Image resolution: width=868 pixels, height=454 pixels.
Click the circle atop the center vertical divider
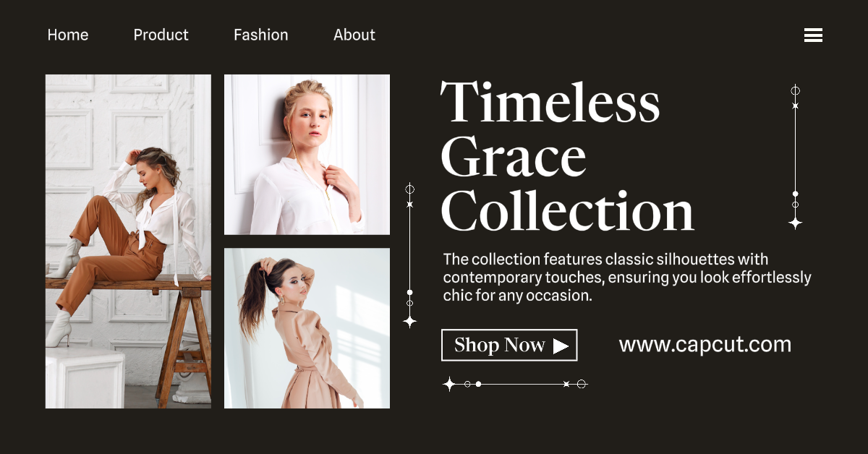point(410,189)
